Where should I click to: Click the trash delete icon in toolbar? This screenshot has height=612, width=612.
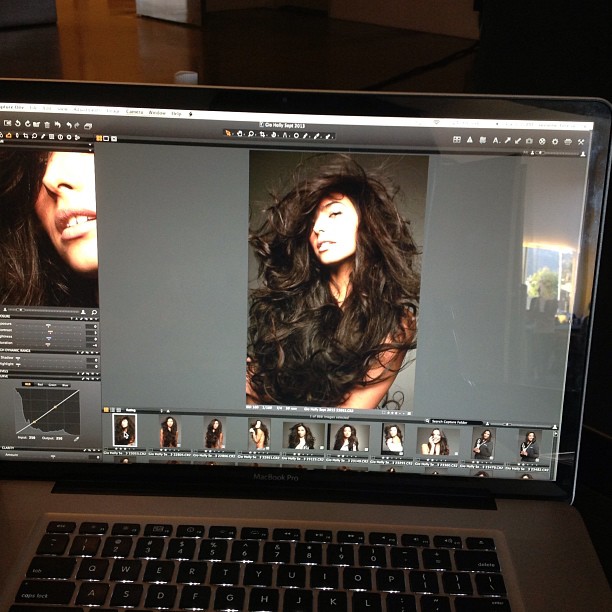[x=47, y=125]
